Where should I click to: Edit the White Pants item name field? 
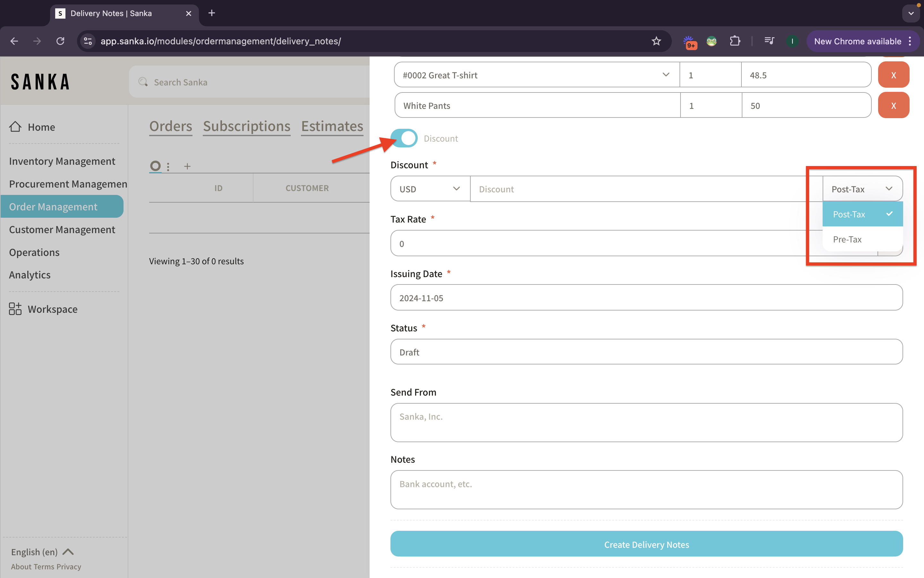click(x=537, y=106)
